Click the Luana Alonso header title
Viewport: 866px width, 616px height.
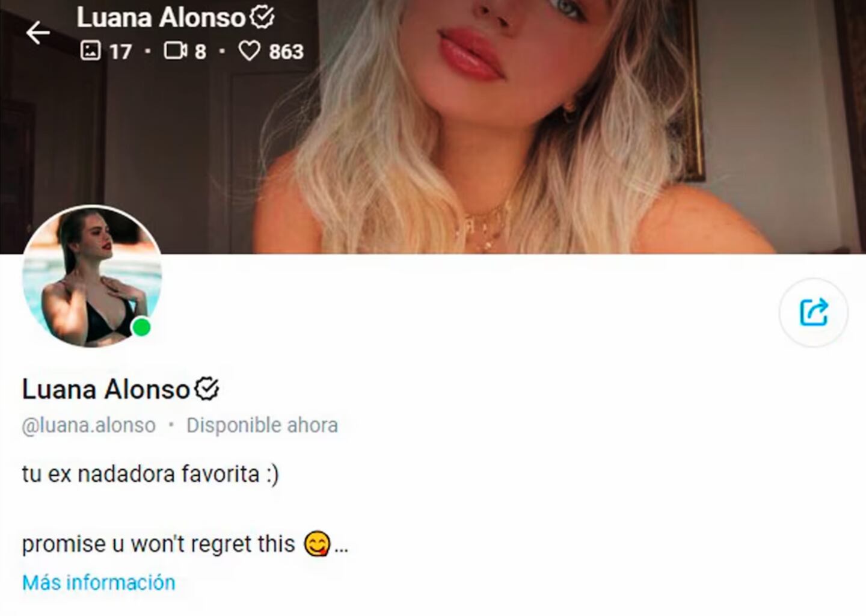click(x=161, y=17)
